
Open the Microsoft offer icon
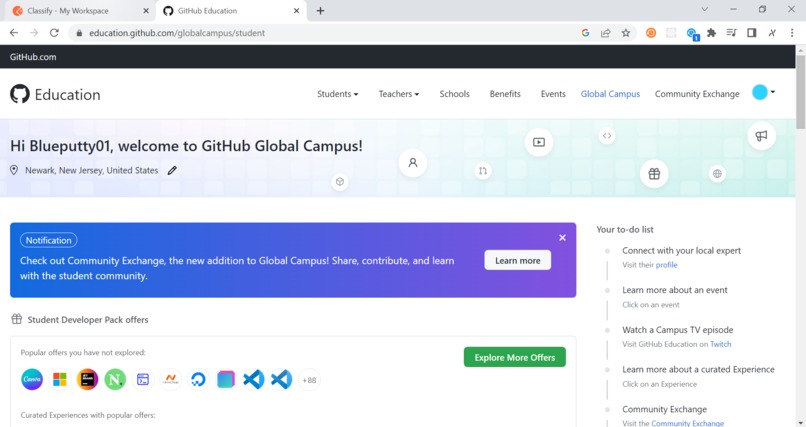point(60,380)
